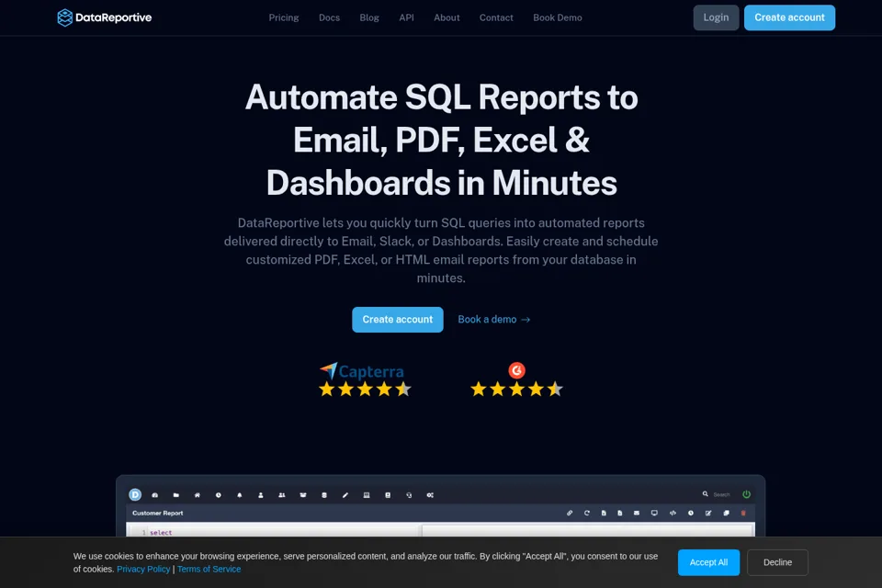This screenshot has width=882, height=588.
Task: Click the refresh icon in Customer Report bar
Action: [x=587, y=514]
